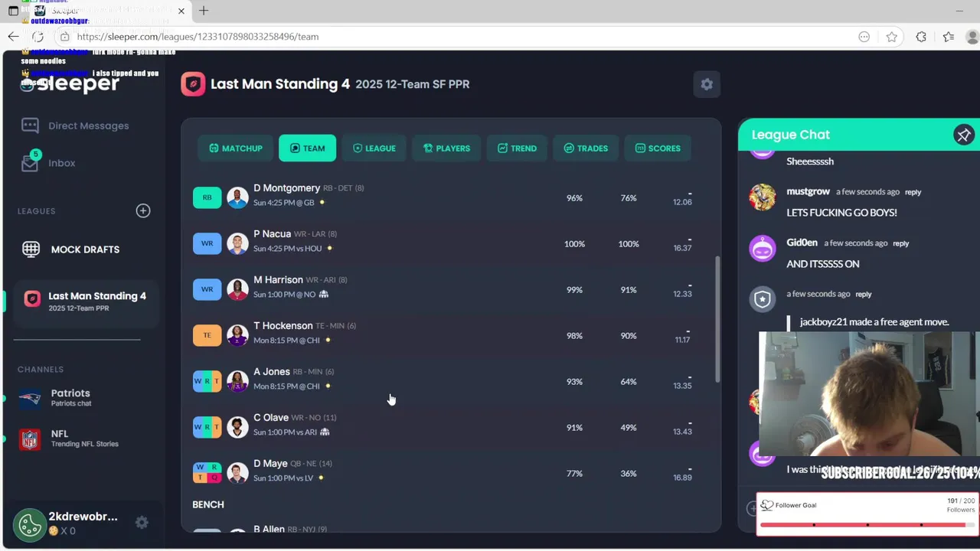Viewport: 980px width, 551px height.
Task: Open league settings gear beside title
Action: click(x=707, y=84)
